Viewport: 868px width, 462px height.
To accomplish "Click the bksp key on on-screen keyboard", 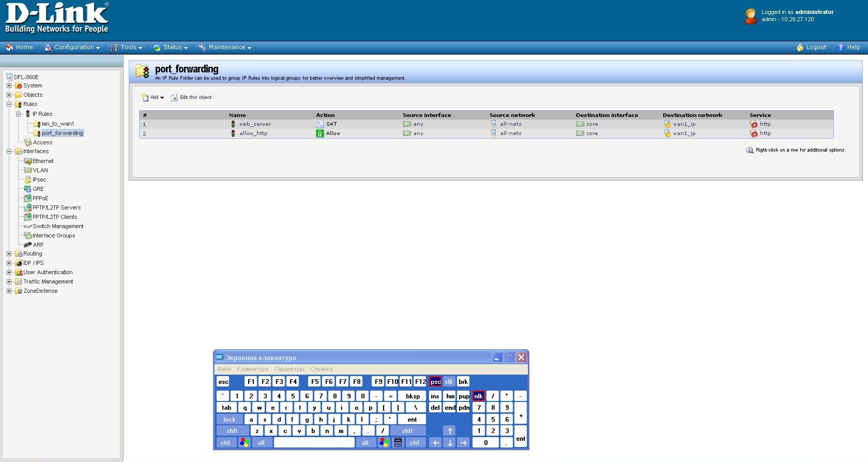I will 413,396.
